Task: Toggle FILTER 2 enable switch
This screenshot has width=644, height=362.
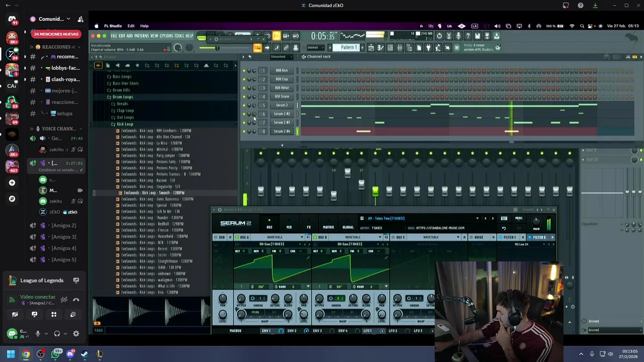Action: (x=530, y=237)
